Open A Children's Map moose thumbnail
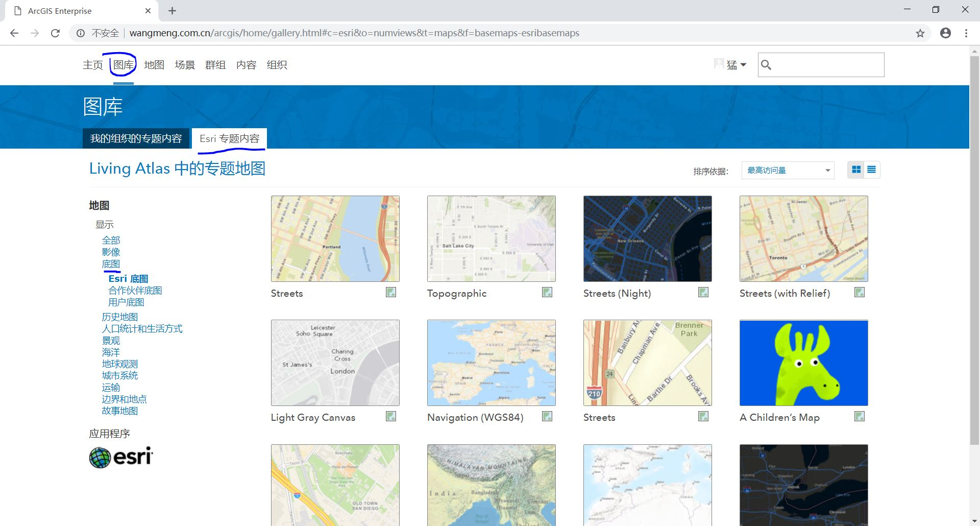The width and height of the screenshot is (980, 526). [x=804, y=363]
